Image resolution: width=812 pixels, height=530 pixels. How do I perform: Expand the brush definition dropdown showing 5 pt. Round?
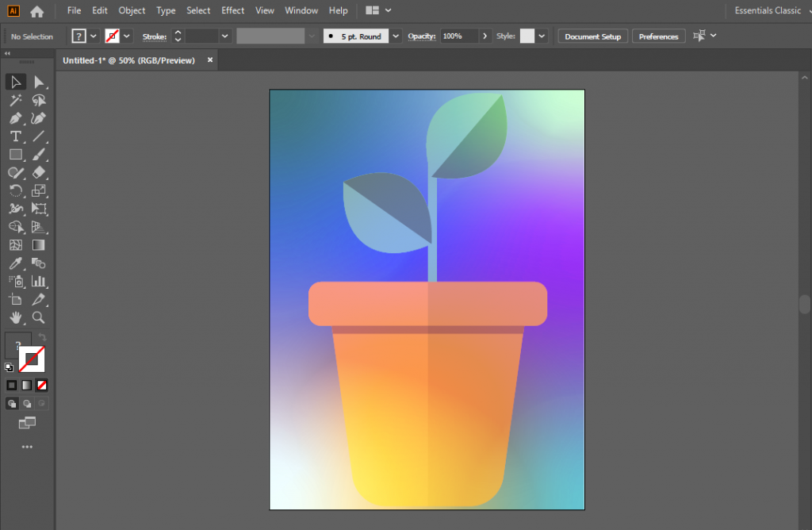[395, 36]
